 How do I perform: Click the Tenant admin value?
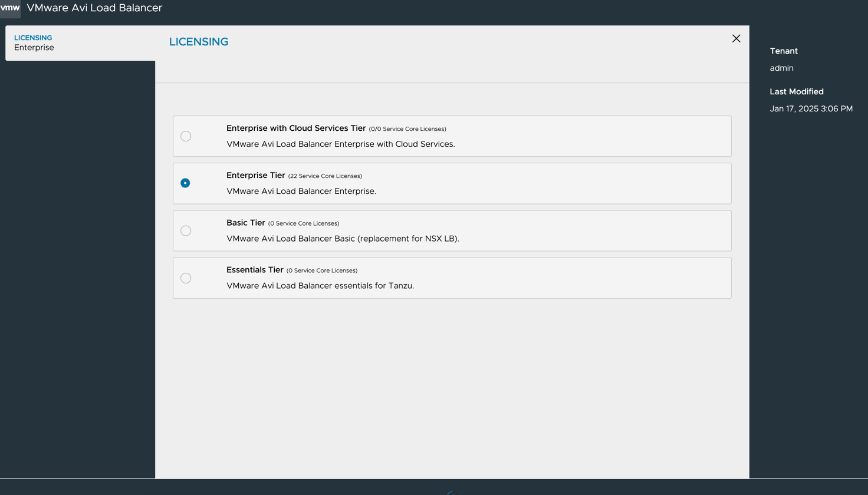point(781,68)
